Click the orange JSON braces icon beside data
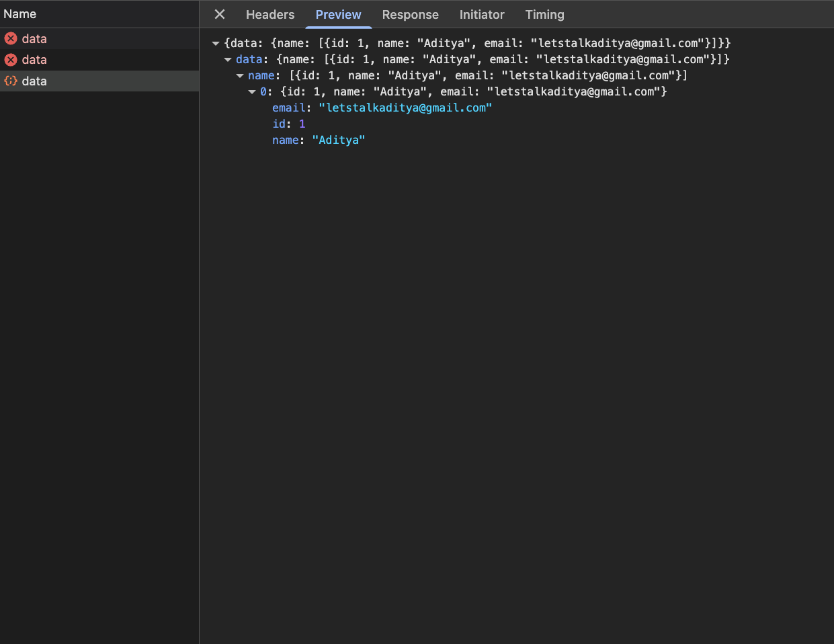834x644 pixels. pyautogui.click(x=11, y=81)
